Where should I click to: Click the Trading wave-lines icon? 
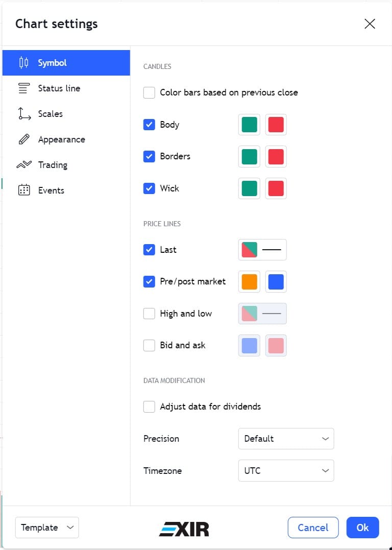click(x=24, y=164)
